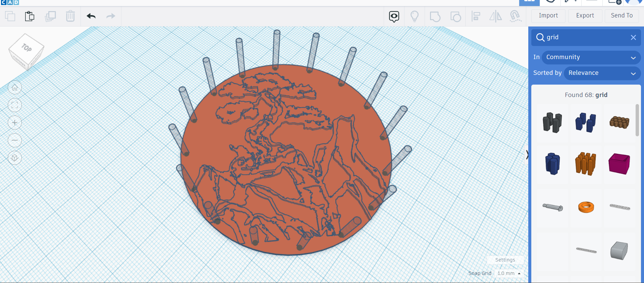Select the gray rounded cube shape thumbnail

(x=619, y=250)
